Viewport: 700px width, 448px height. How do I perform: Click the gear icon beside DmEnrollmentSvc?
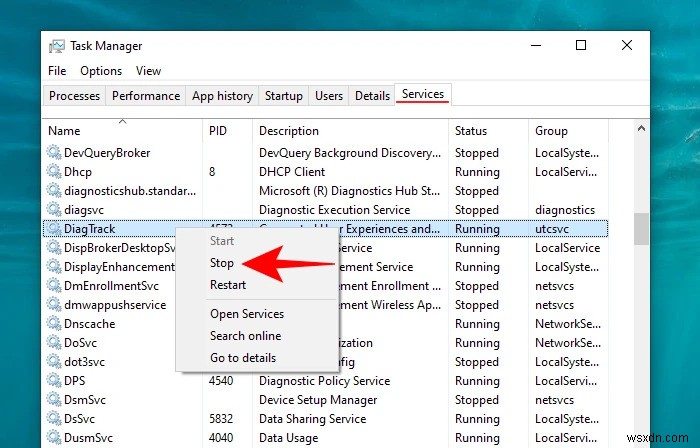(54, 286)
